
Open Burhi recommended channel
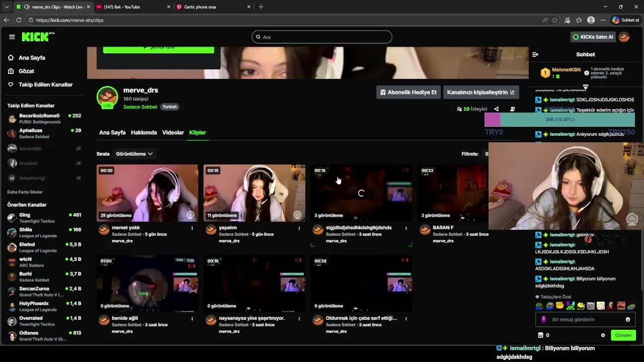[x=44, y=277]
